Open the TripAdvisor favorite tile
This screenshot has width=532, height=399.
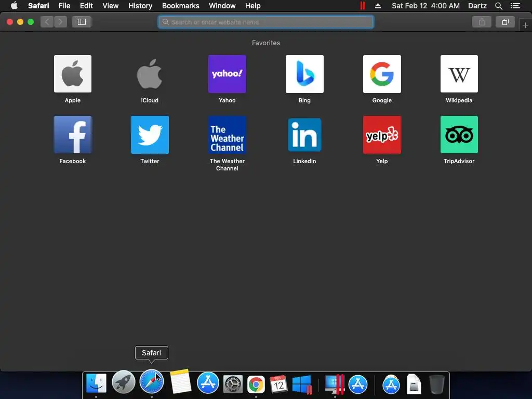[459, 135]
